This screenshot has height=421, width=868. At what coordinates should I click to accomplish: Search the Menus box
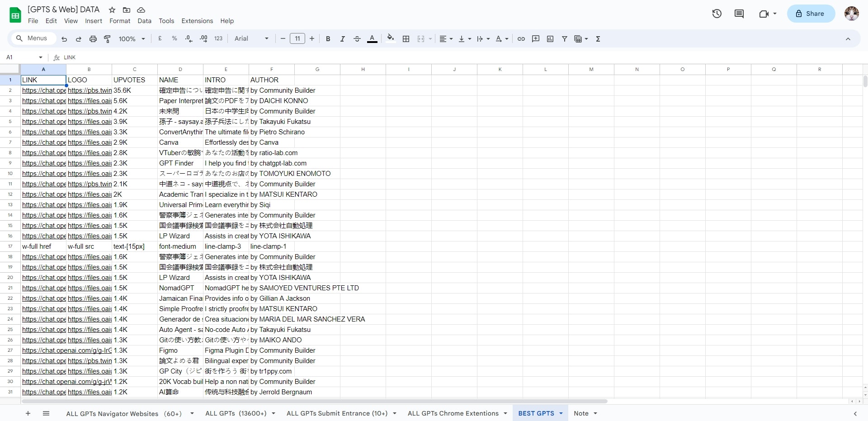[x=34, y=38]
